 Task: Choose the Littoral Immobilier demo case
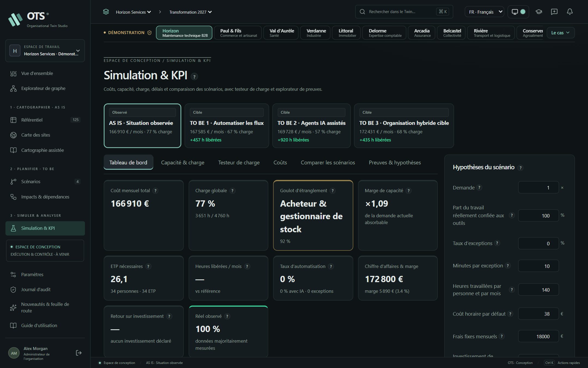pos(347,33)
